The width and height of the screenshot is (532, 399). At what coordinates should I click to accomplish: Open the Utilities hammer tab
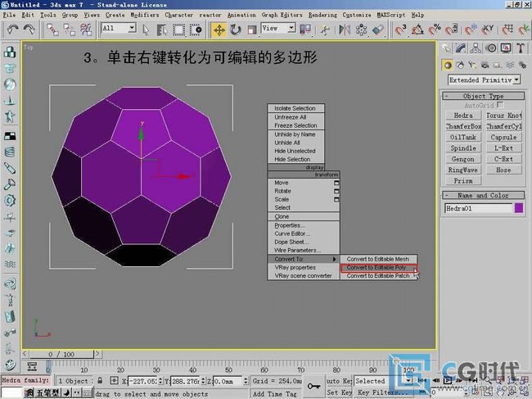pos(521,48)
